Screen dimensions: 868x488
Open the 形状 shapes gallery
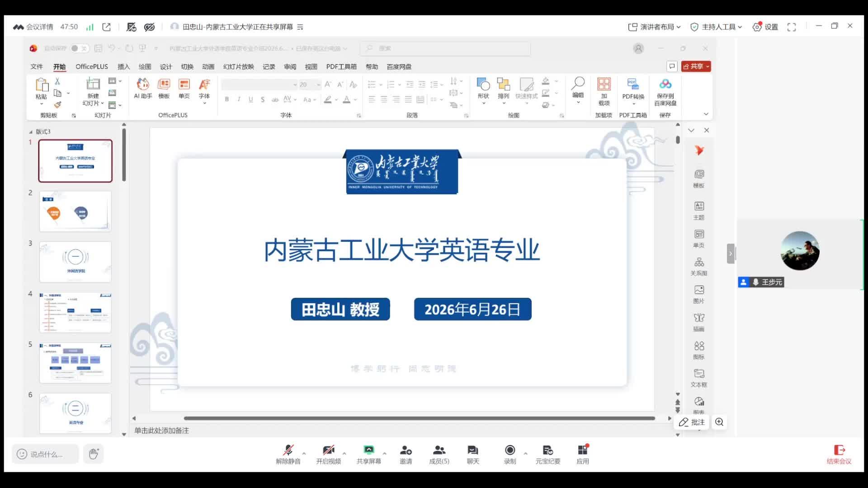point(483,90)
